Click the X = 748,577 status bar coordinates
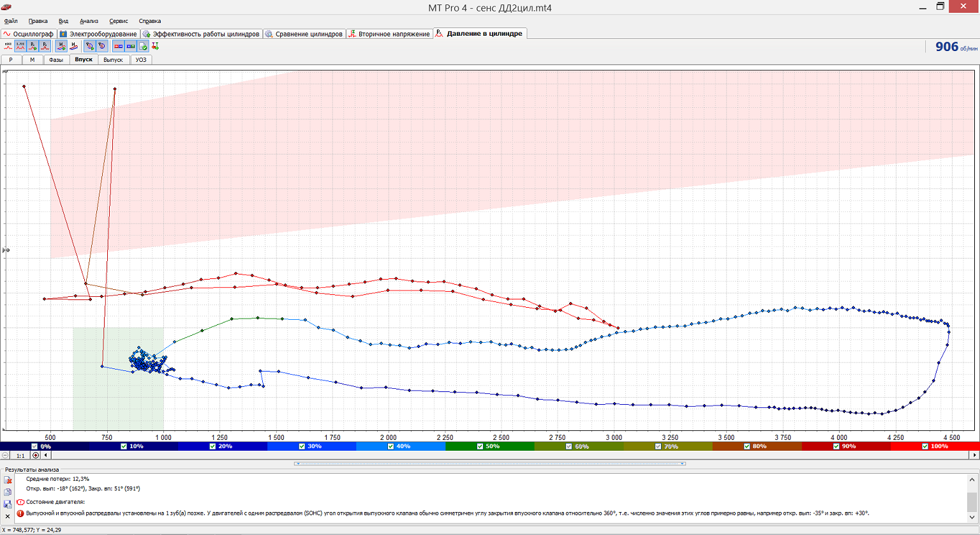Screen dimensions: 980x535 click(32, 530)
